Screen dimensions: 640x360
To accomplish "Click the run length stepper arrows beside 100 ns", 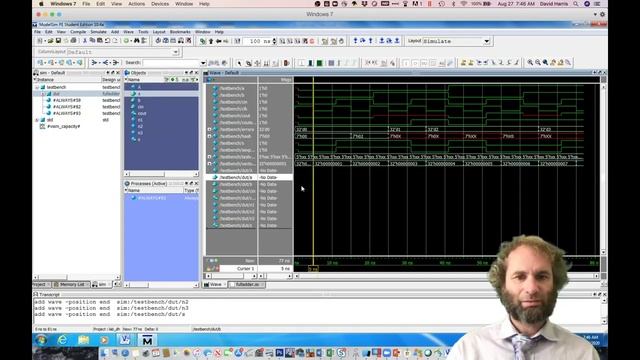I will pyautogui.click(x=274, y=41).
